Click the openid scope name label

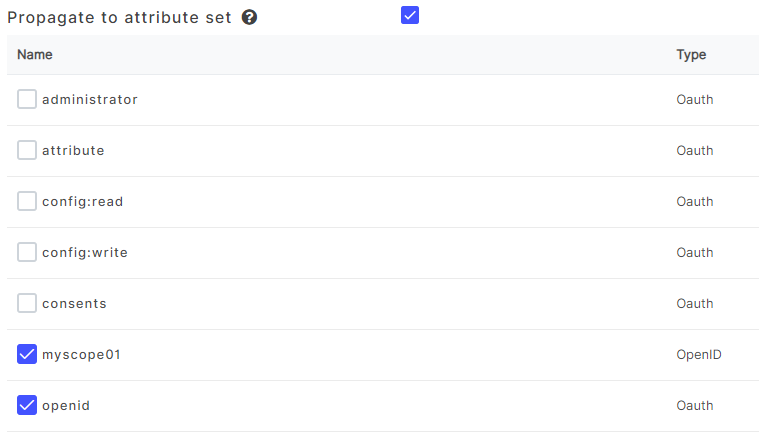[x=66, y=405]
